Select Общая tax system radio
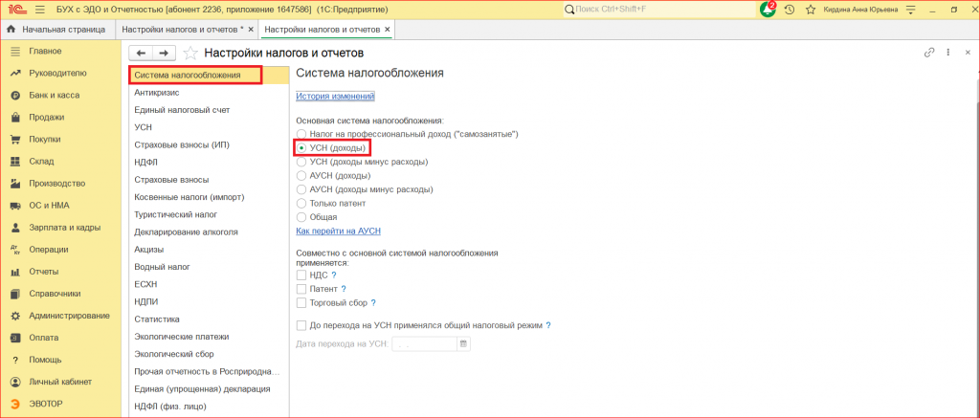 tap(301, 217)
